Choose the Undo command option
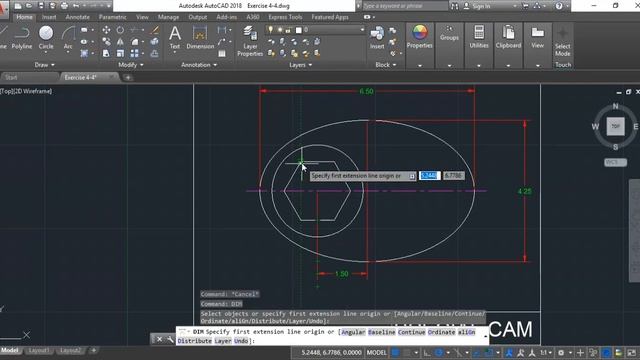Screen dimensions: 640x360 point(241,341)
